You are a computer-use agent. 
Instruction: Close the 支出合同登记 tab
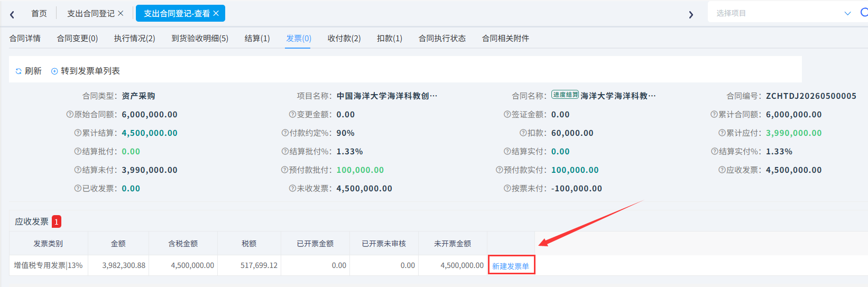coord(121,13)
